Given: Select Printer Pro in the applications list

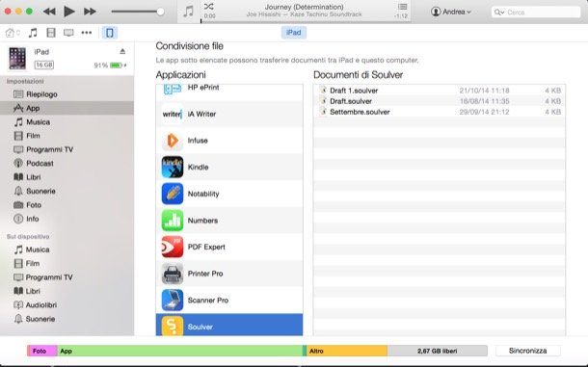Looking at the screenshot, I should pyautogui.click(x=229, y=274).
